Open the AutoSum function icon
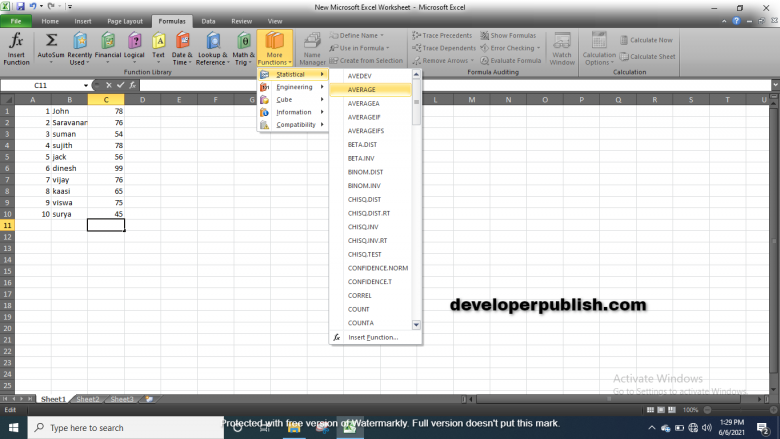Screen dimensions: 780x439 point(50,48)
